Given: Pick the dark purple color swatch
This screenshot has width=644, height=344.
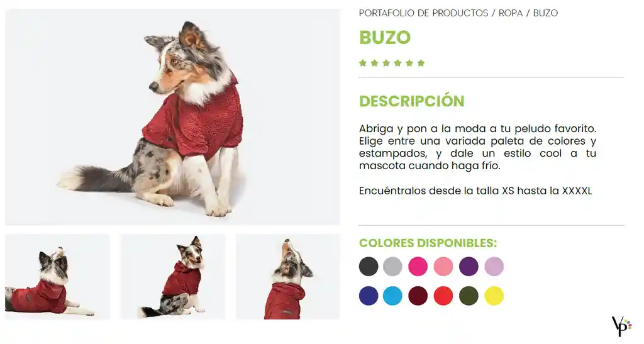Looking at the screenshot, I should 469,267.
